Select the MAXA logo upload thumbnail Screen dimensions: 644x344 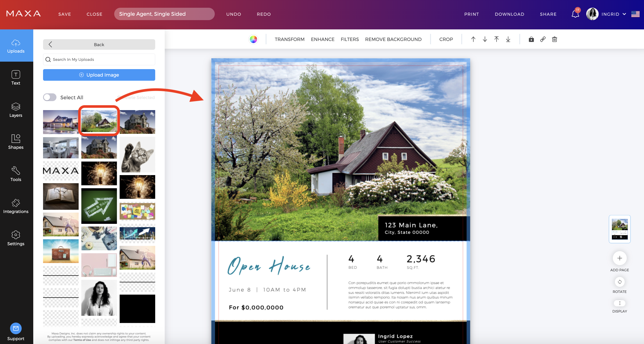coord(61,171)
